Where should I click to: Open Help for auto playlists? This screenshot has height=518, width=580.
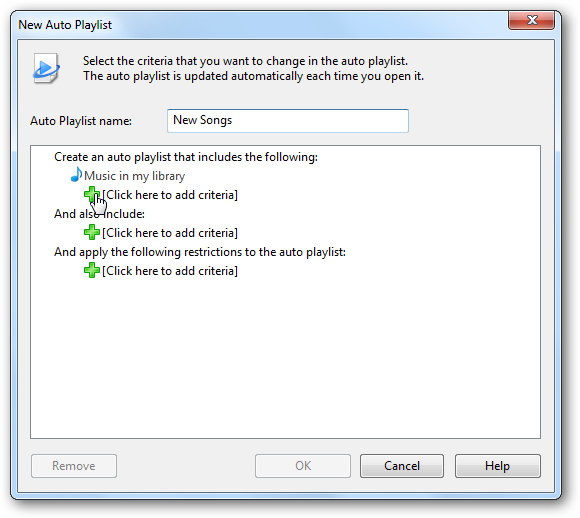(x=498, y=466)
